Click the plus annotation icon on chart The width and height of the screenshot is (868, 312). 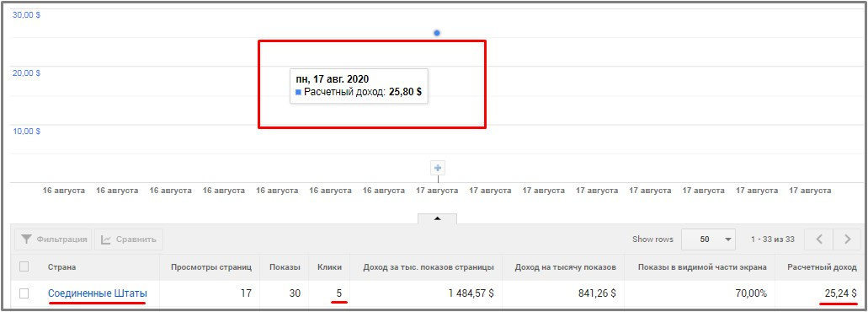(438, 168)
